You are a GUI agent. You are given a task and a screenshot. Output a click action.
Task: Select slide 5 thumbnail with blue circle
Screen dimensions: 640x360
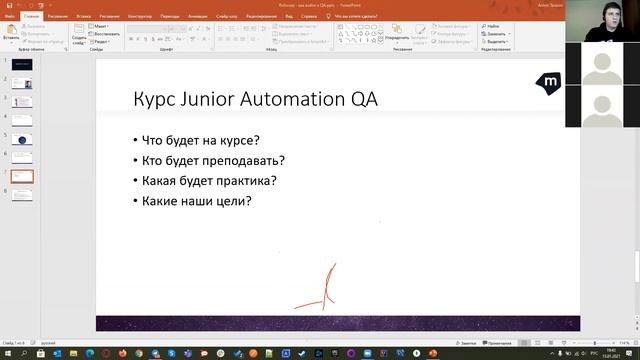(x=22, y=140)
